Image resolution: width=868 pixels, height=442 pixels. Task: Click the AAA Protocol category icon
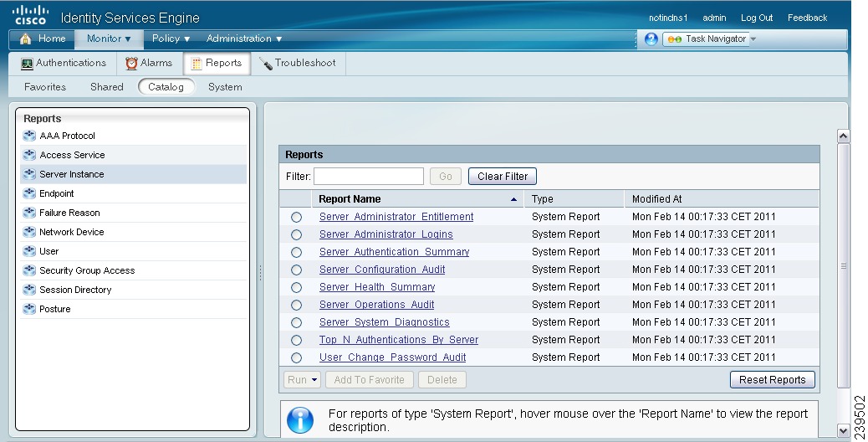click(x=29, y=136)
